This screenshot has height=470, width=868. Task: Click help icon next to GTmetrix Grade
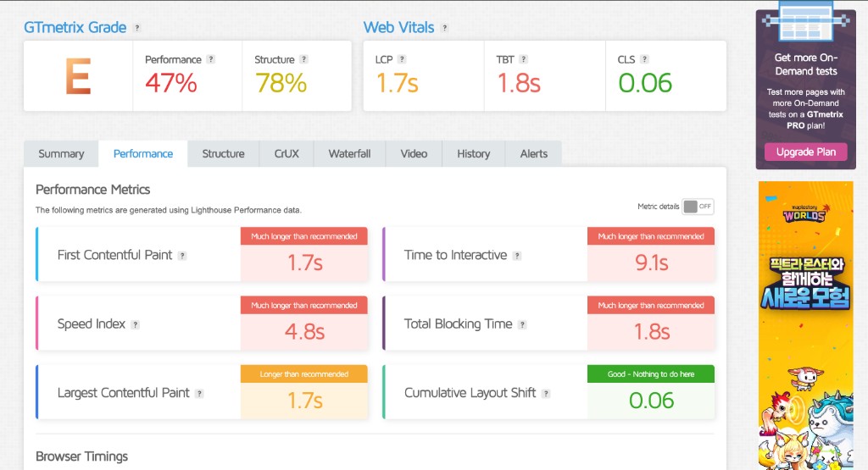tap(137, 28)
